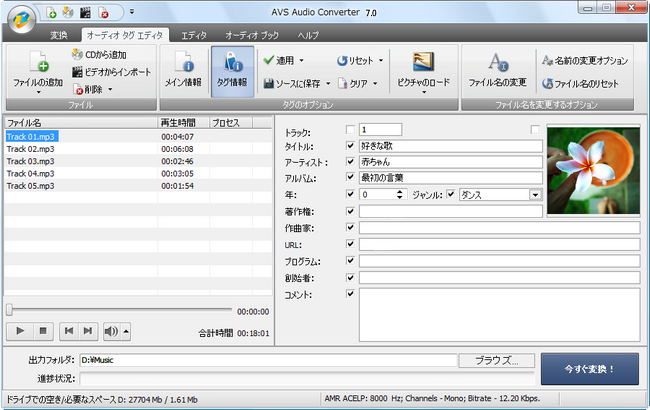The width and height of the screenshot is (650, 410).
Task: Expand the 適用 dropdown arrow
Action: tap(301, 61)
